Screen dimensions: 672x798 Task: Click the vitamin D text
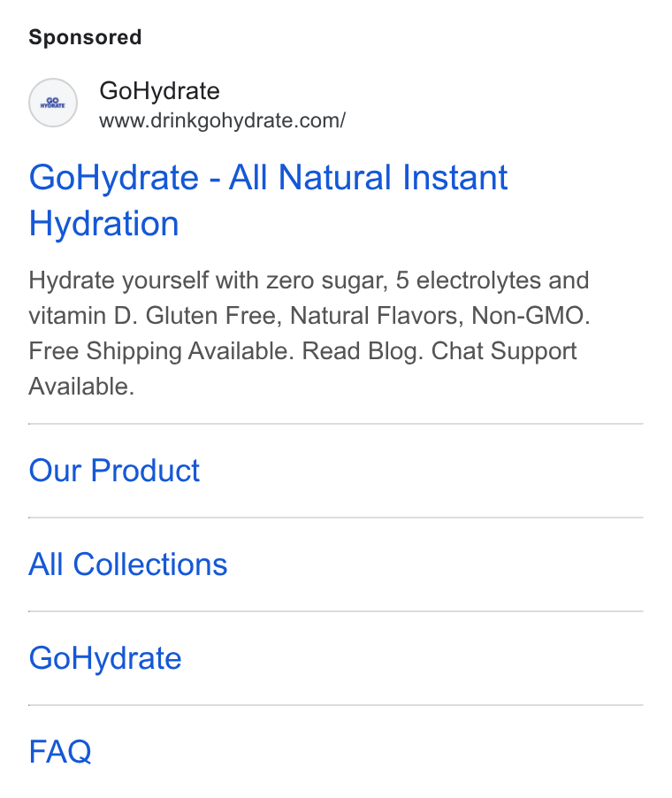coord(83,316)
